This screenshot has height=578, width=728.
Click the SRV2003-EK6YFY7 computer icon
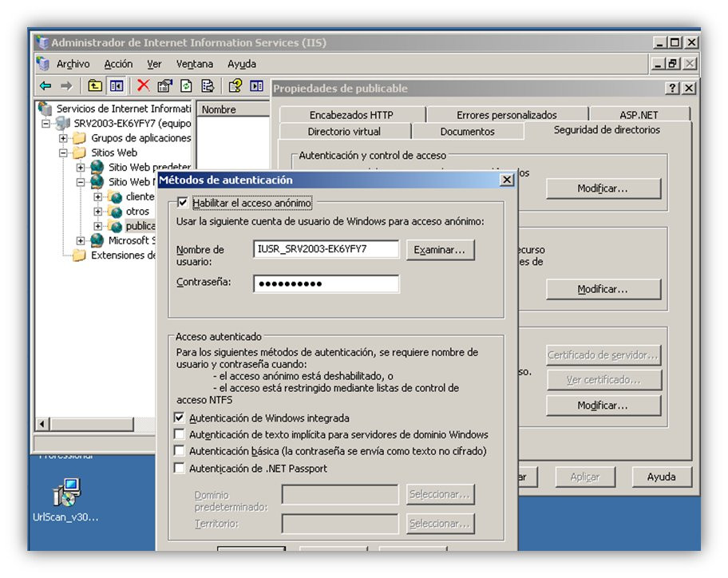63,123
